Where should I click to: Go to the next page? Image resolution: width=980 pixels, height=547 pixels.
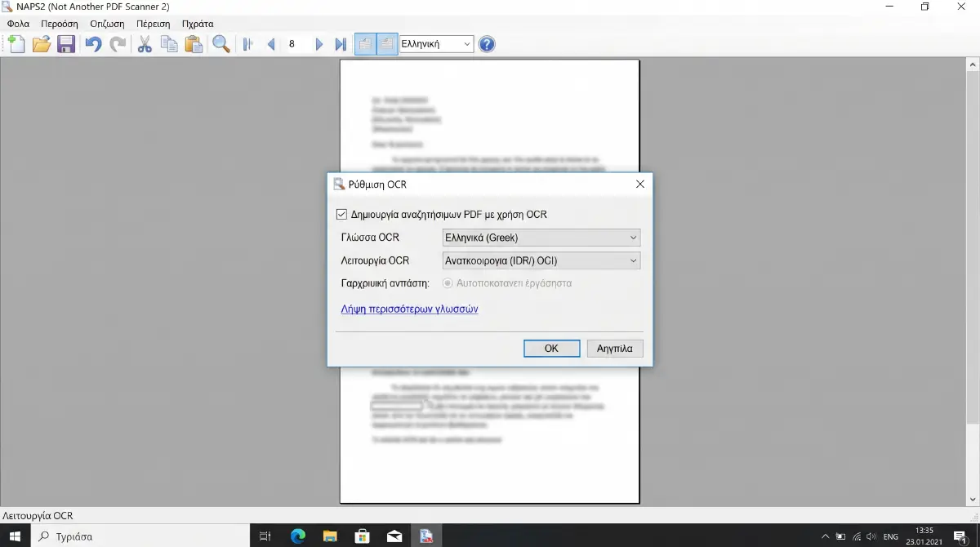(318, 44)
